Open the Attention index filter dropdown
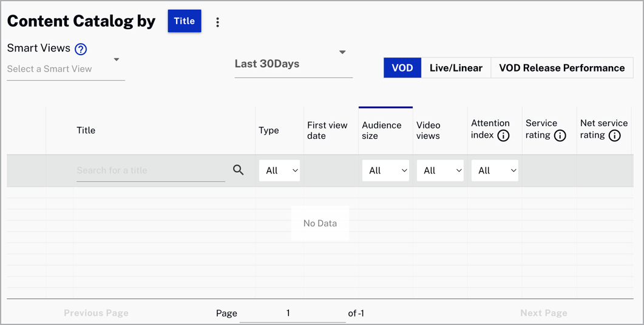 pos(495,170)
